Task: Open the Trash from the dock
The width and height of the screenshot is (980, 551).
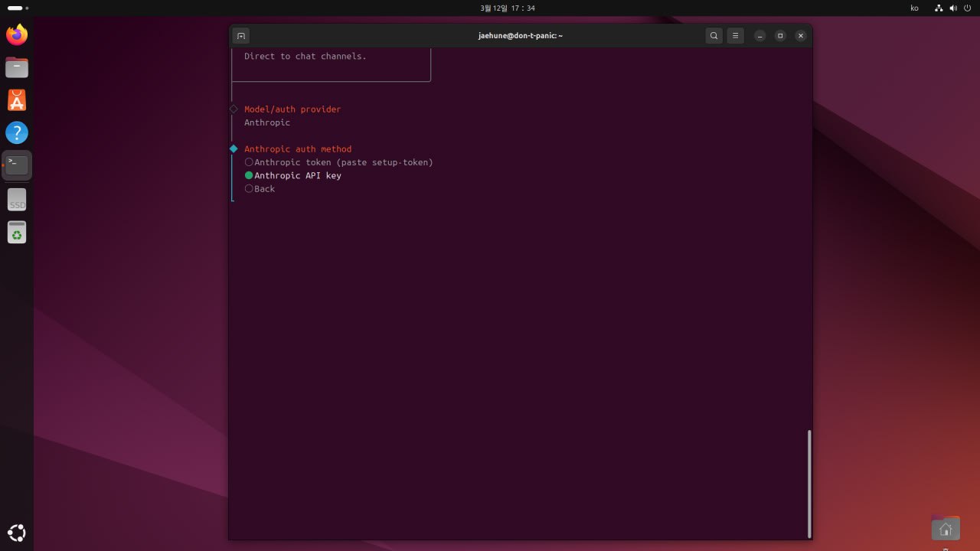Action: click(16, 232)
